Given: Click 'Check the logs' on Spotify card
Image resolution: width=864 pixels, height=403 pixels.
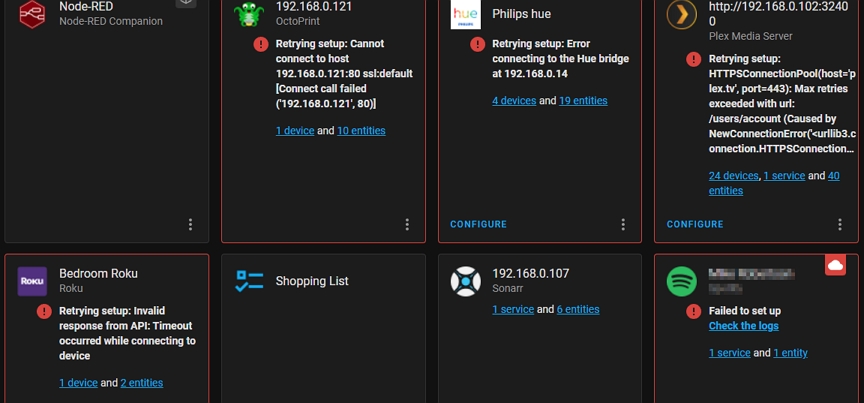Looking at the screenshot, I should point(743,326).
